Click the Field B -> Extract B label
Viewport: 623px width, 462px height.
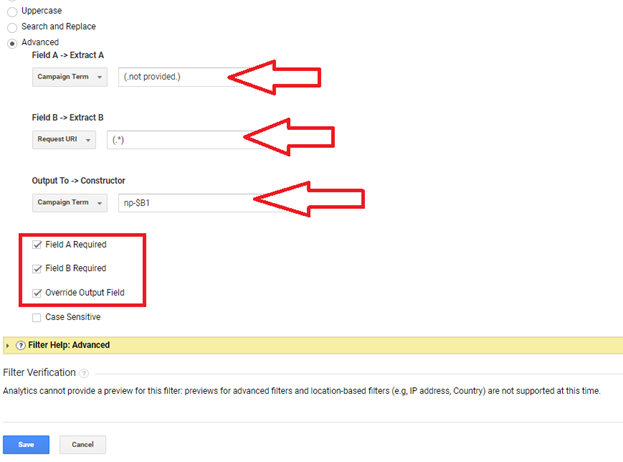pyautogui.click(x=68, y=118)
